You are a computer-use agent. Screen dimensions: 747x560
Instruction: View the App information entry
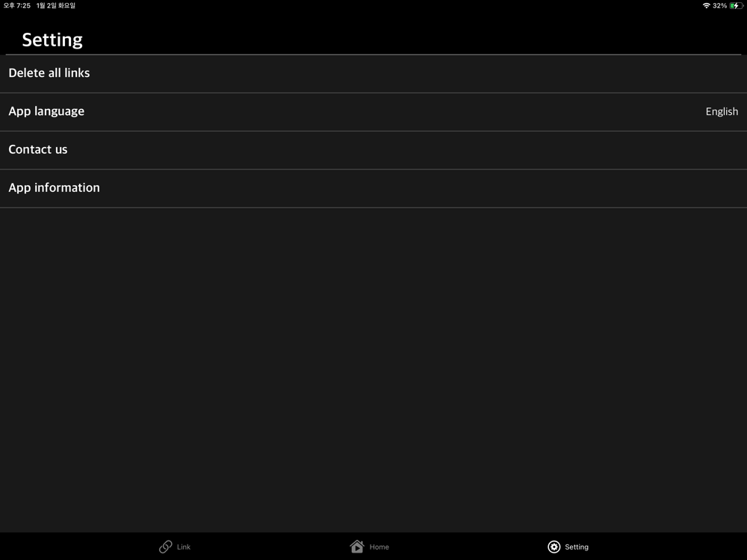[373, 188]
